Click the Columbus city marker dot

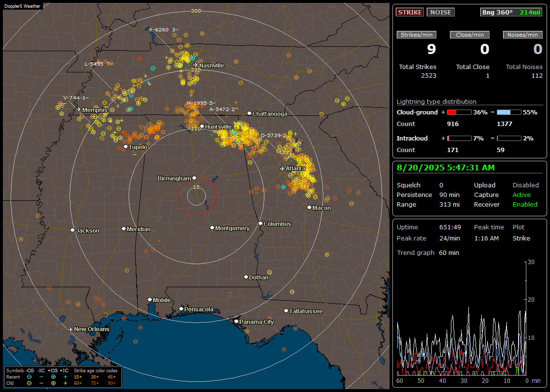pos(261,223)
